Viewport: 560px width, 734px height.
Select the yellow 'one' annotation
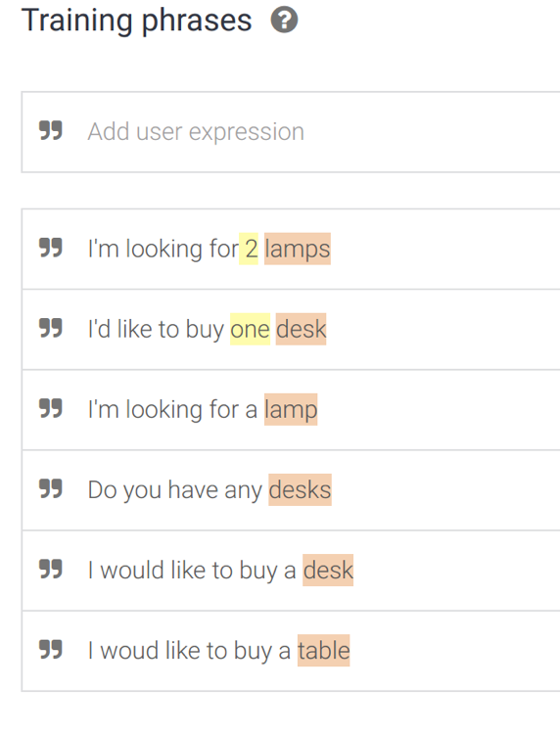coord(250,329)
